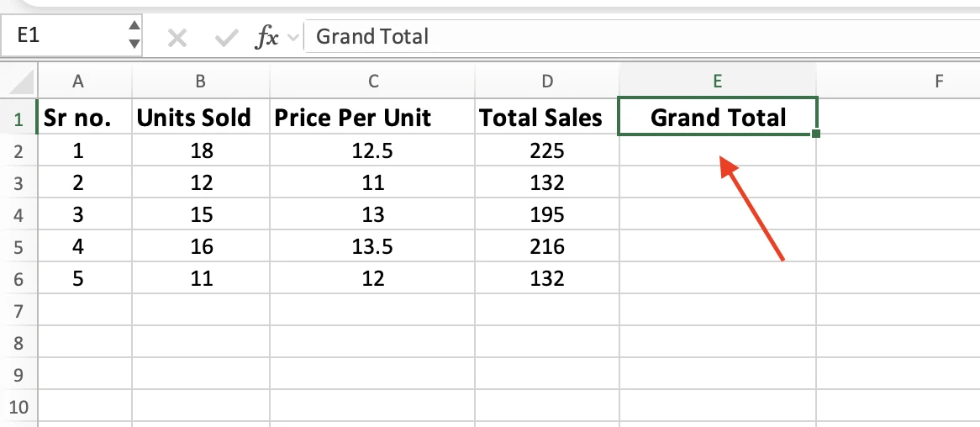The image size is (980, 427).
Task: Select row 6 header
Action: 18,278
